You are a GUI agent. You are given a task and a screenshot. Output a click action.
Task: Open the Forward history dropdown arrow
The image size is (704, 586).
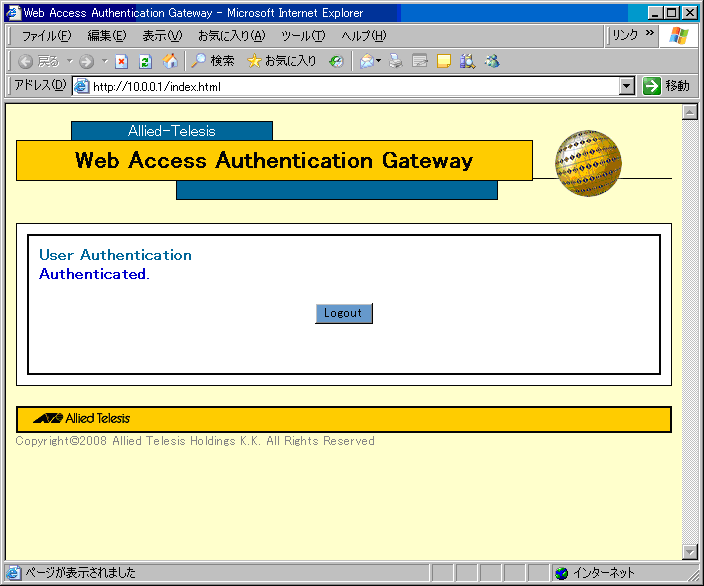tap(105, 61)
